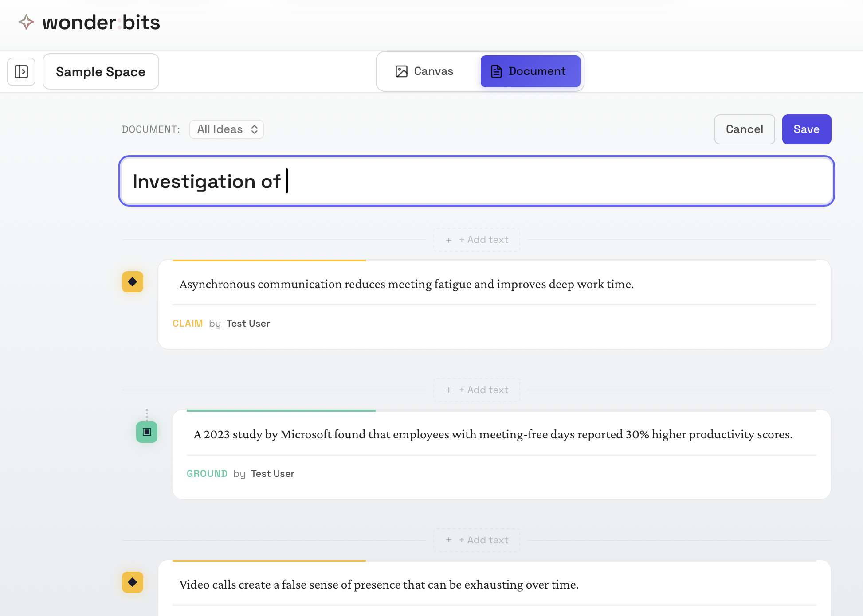The height and width of the screenshot is (616, 863).
Task: Switch to the Canvas tab
Action: tap(424, 71)
